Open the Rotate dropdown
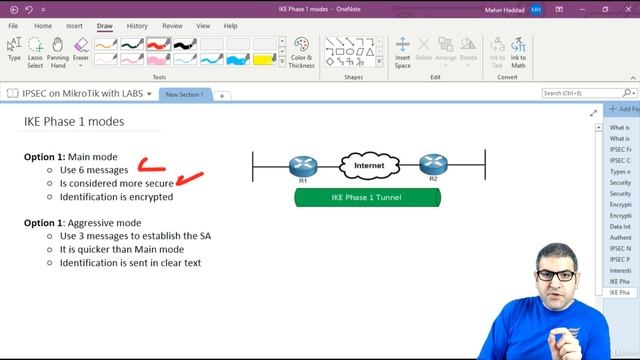The height and width of the screenshot is (360, 640). pos(468,53)
